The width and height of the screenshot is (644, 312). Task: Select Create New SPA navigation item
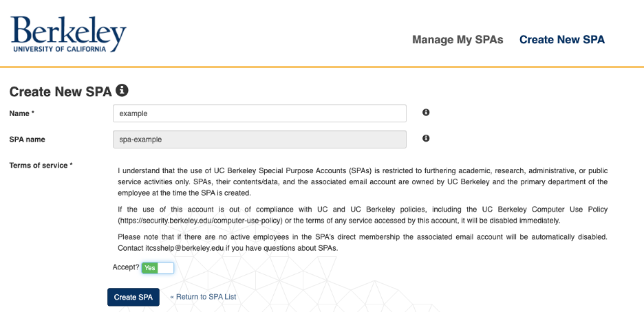(562, 40)
